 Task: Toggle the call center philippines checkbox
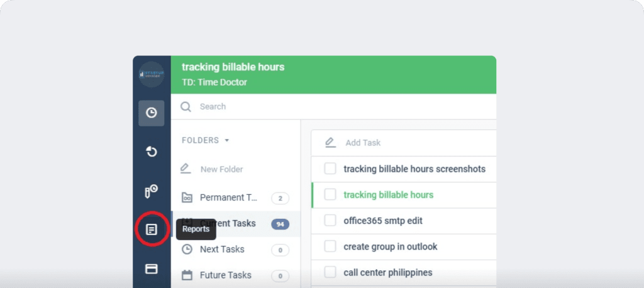click(x=330, y=272)
